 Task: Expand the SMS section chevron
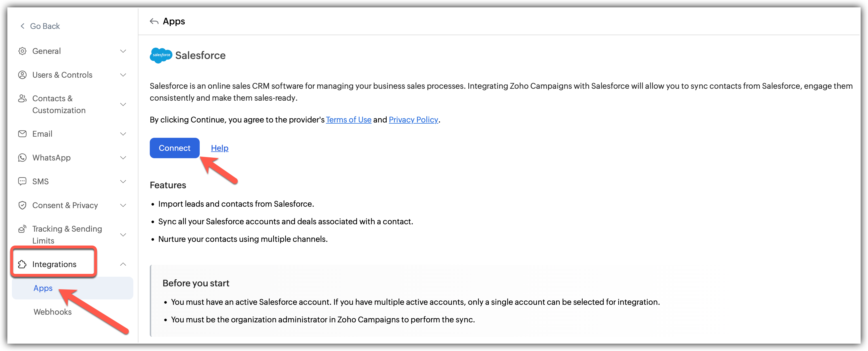tap(123, 181)
